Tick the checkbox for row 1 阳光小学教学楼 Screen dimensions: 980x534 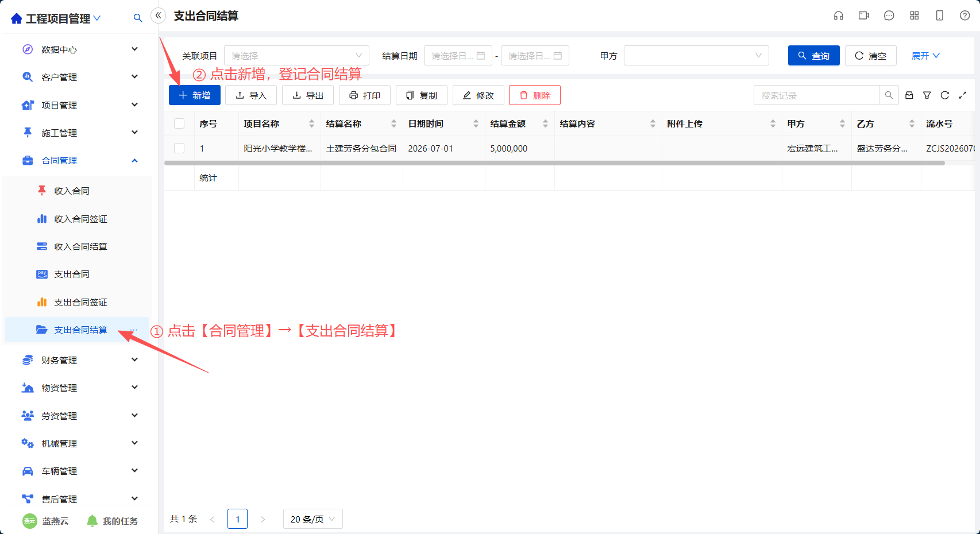pos(179,148)
